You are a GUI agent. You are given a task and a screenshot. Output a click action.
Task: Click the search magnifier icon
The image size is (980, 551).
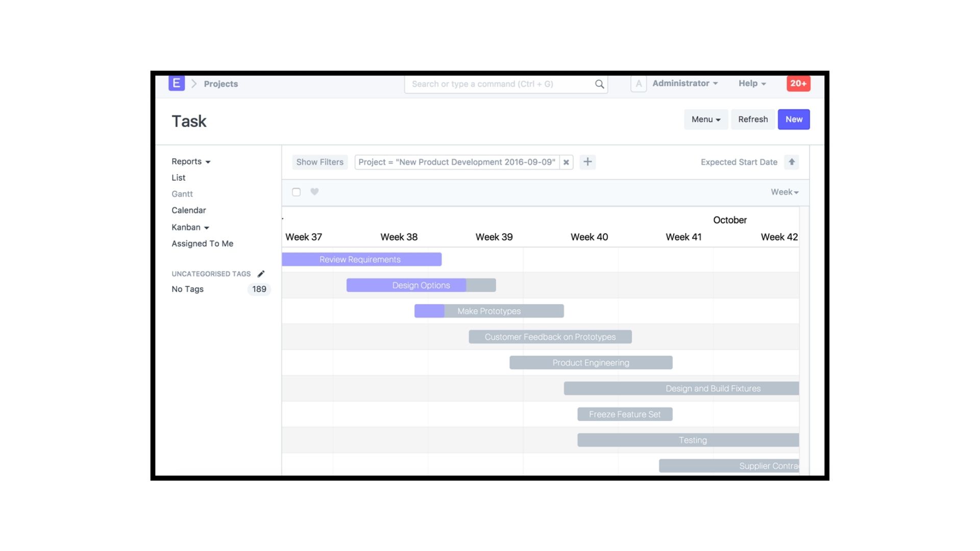tap(598, 84)
